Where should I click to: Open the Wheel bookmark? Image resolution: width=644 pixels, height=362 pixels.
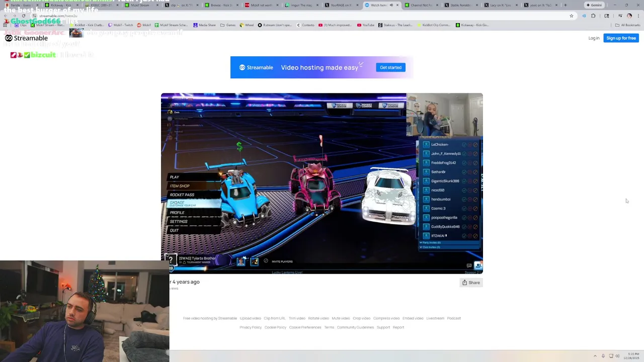pos(247,25)
